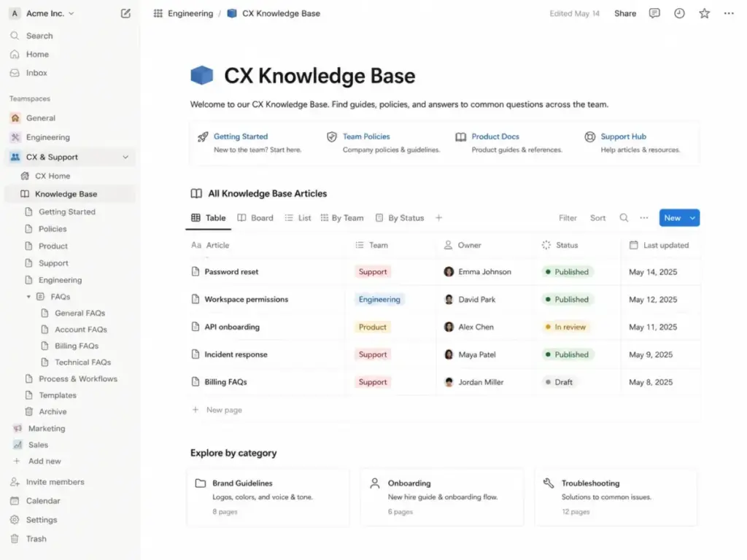Click the search magnifier in the database toolbar
This screenshot has width=747, height=560.
(624, 217)
